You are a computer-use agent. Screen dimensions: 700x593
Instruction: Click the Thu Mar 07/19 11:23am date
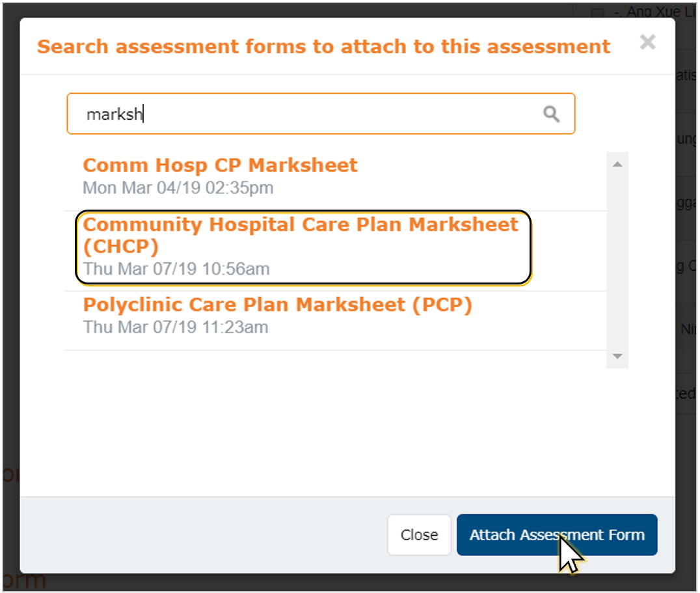coord(176,327)
